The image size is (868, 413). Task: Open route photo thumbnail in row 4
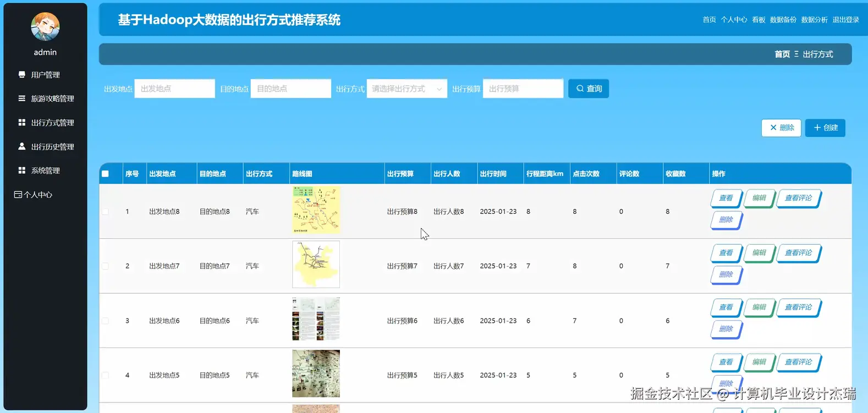[x=316, y=373]
